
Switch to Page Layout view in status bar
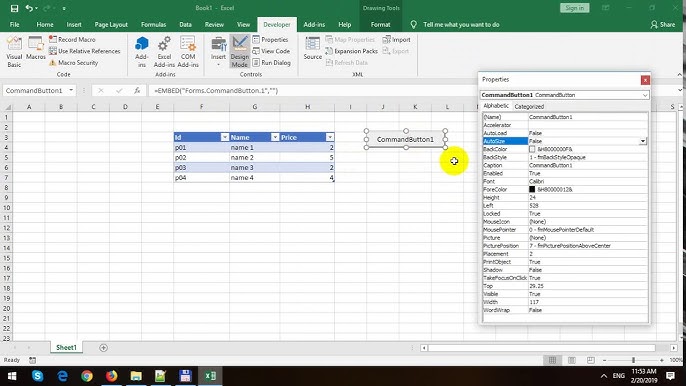pyautogui.click(x=571, y=360)
